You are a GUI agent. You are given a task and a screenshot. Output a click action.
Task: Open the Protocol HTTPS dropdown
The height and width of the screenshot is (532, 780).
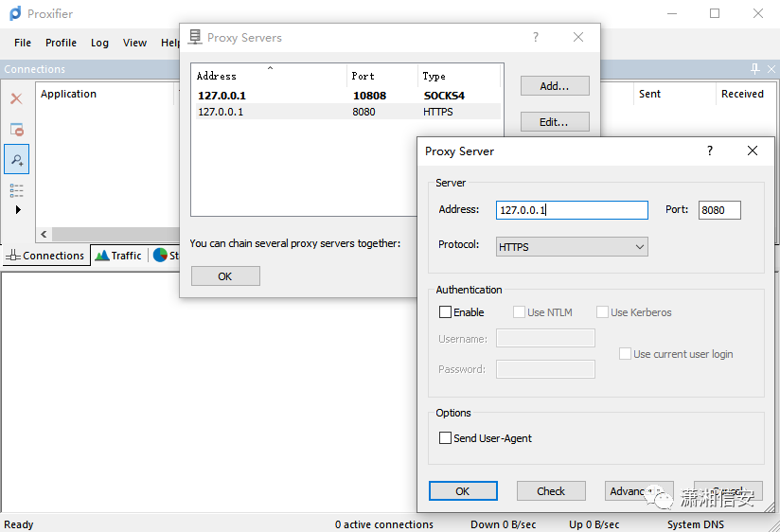(x=572, y=247)
